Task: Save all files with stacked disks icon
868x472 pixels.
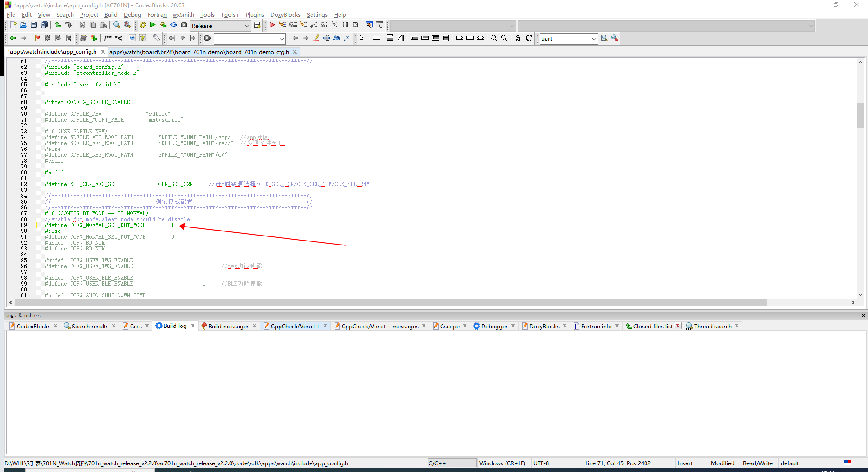Action: tap(44, 25)
